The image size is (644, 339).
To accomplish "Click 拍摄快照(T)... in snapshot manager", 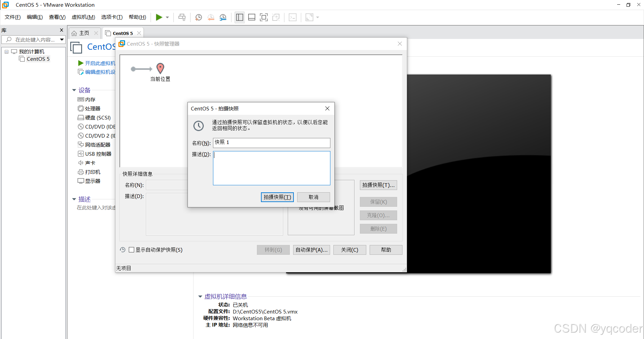I will click(x=378, y=185).
